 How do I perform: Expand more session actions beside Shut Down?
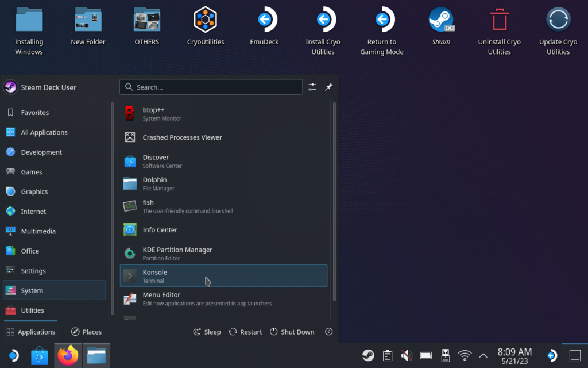(328, 332)
